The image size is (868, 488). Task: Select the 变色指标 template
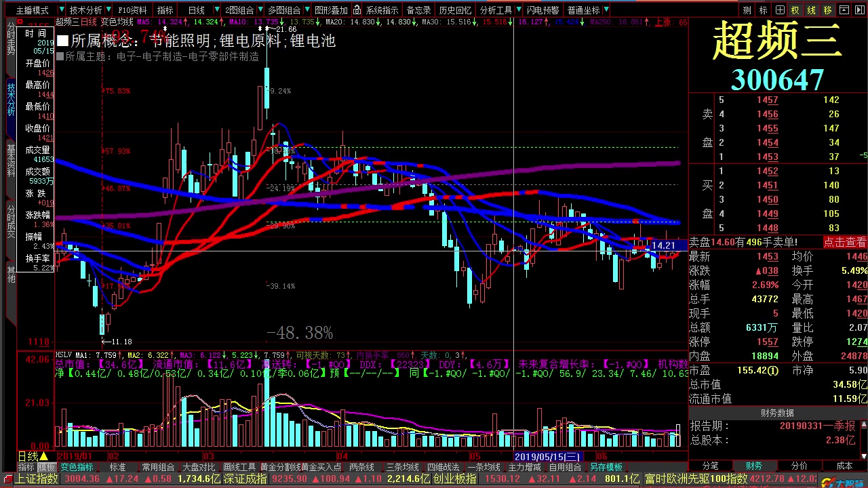(x=77, y=467)
